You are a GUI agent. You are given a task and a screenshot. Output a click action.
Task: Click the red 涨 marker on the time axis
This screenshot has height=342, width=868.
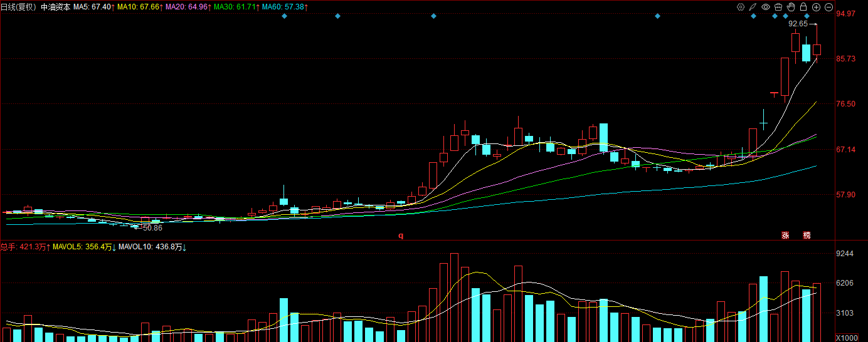pos(785,236)
